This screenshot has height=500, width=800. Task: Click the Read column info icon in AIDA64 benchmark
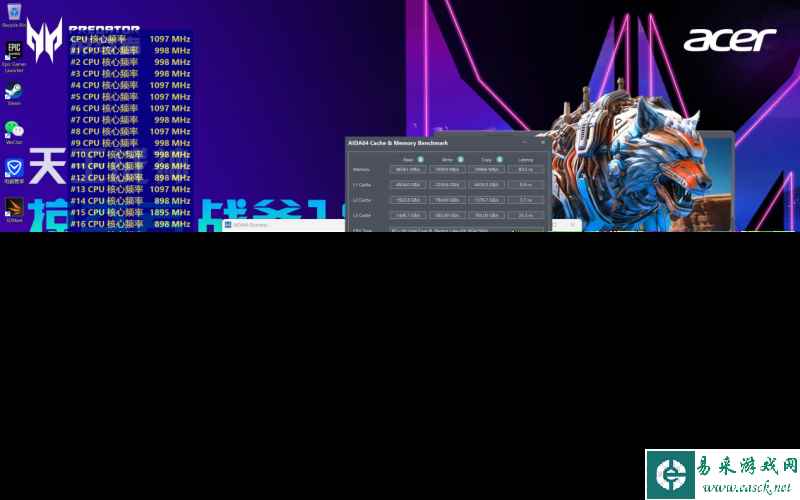pos(420,160)
